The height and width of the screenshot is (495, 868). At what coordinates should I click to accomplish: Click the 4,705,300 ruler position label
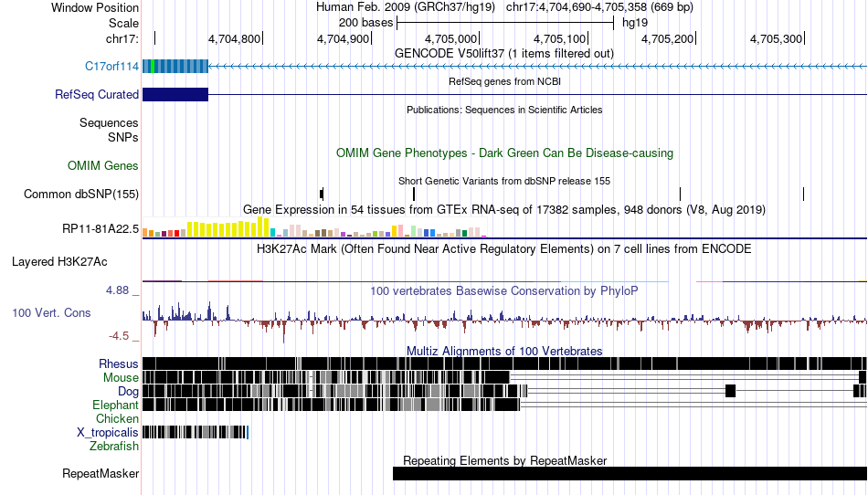pyautogui.click(x=776, y=38)
